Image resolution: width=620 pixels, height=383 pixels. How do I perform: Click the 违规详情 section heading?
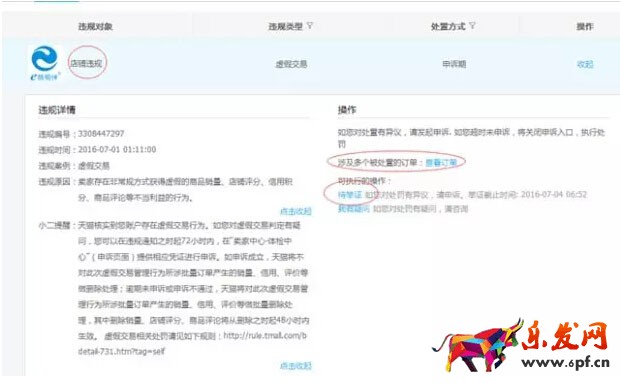57,110
